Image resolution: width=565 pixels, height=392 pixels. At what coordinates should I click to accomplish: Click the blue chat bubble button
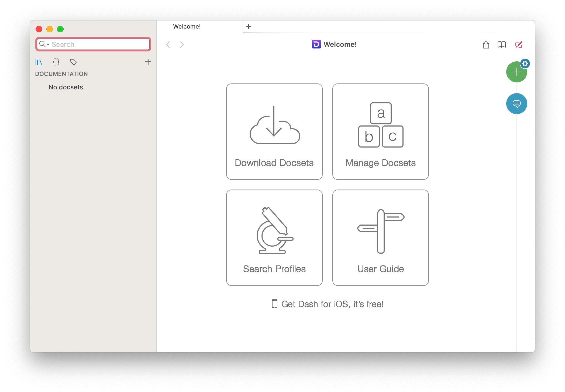coord(517,104)
